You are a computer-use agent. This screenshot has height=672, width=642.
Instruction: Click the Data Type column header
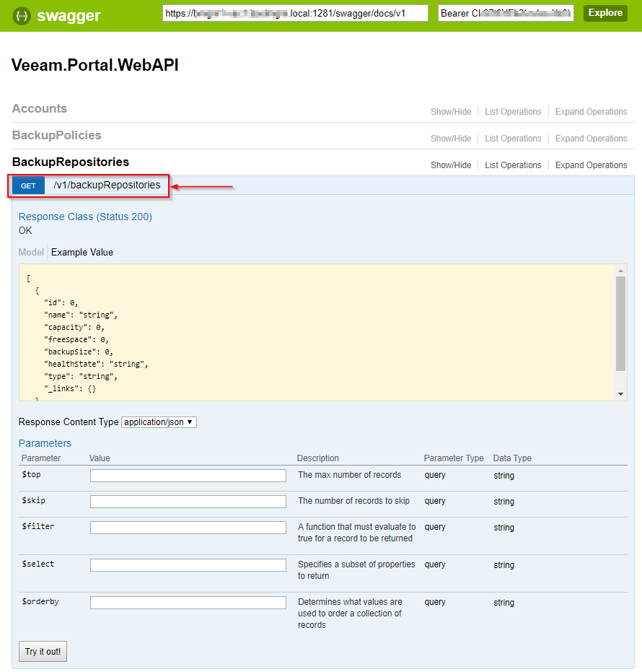point(512,458)
